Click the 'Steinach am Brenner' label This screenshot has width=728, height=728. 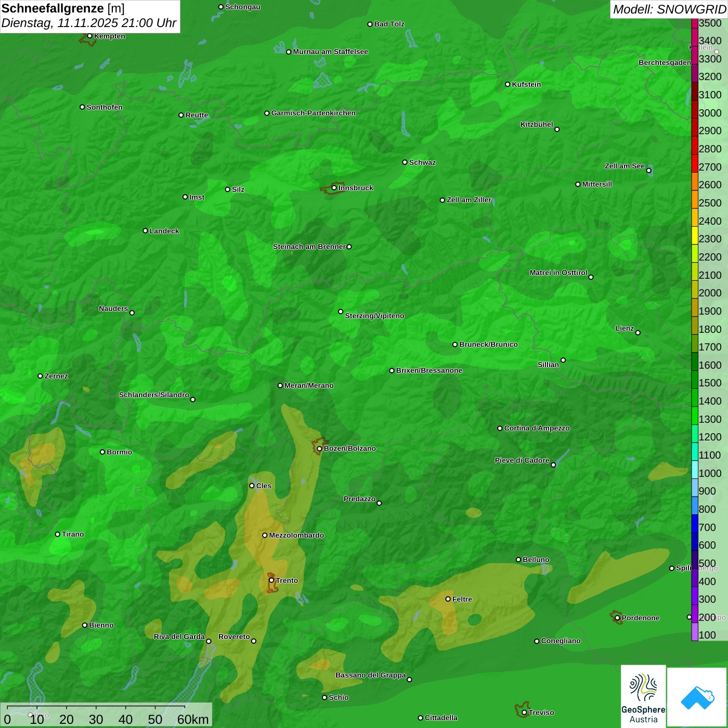coord(309,246)
